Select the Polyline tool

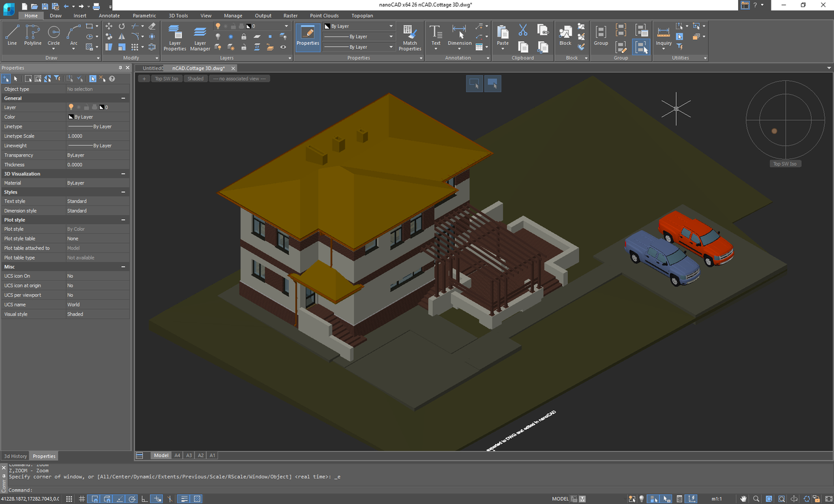33,35
